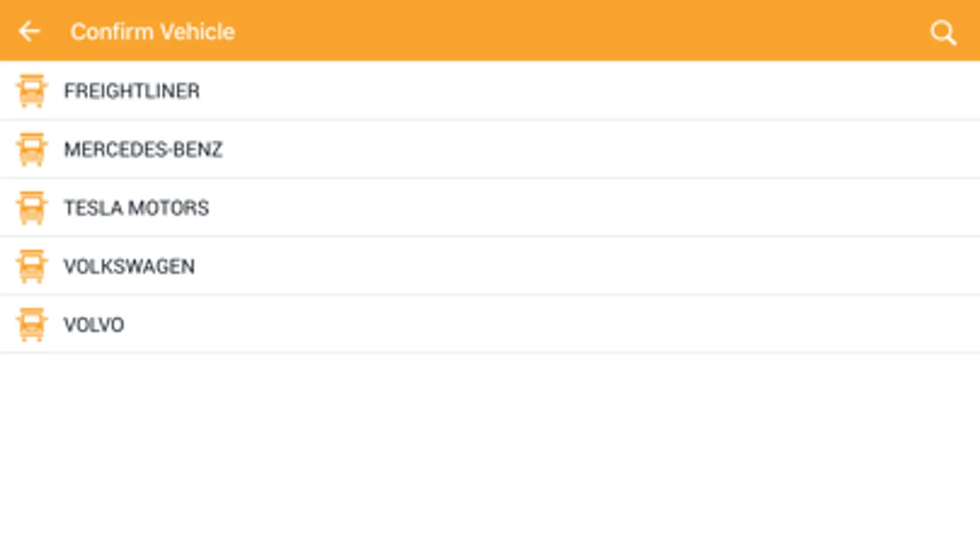Click the empty orange header bar area

552,31
